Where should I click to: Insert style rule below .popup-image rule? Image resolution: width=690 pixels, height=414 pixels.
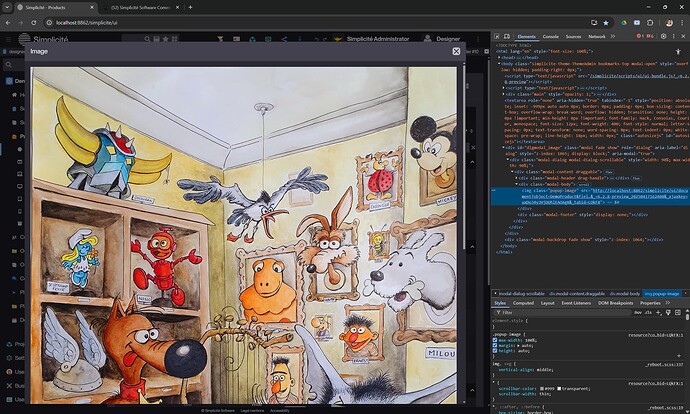tap(679, 355)
